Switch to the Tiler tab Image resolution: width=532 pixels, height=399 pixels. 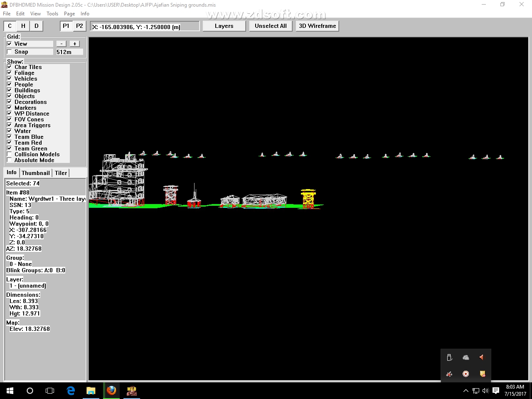61,173
